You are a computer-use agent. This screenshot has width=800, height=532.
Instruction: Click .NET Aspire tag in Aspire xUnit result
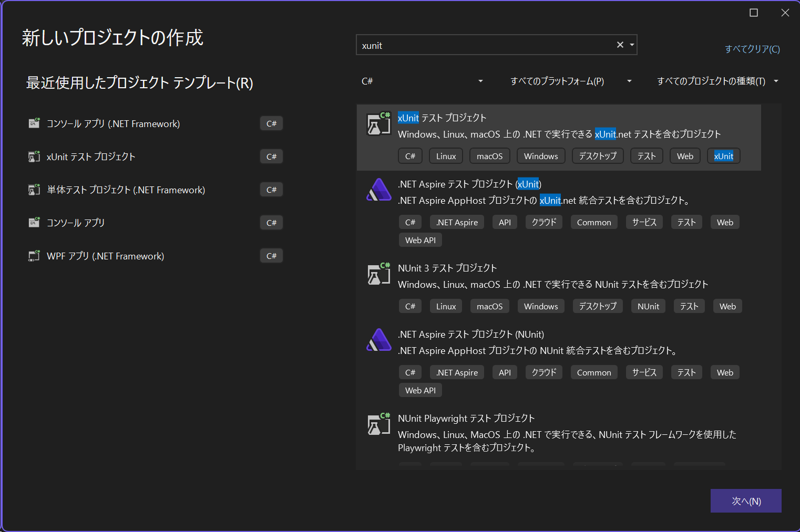click(x=457, y=222)
